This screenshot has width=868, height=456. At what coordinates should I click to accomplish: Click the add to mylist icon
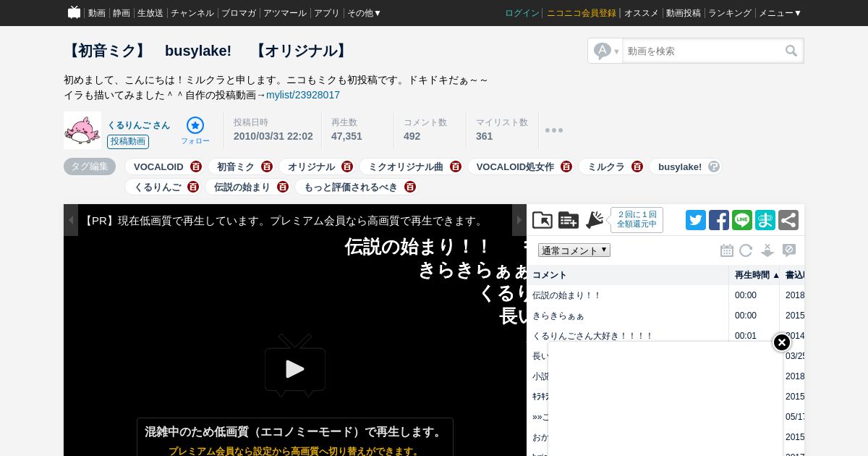click(x=569, y=220)
